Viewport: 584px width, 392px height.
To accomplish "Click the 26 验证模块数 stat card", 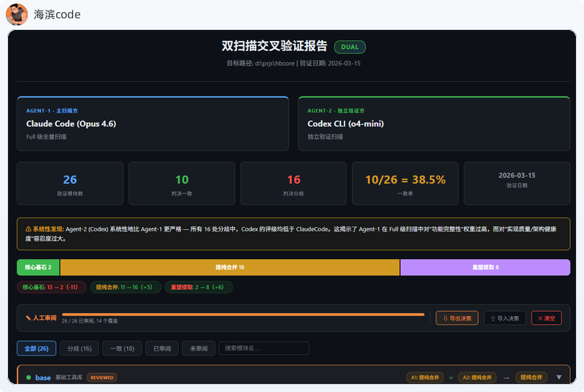I will [x=70, y=183].
